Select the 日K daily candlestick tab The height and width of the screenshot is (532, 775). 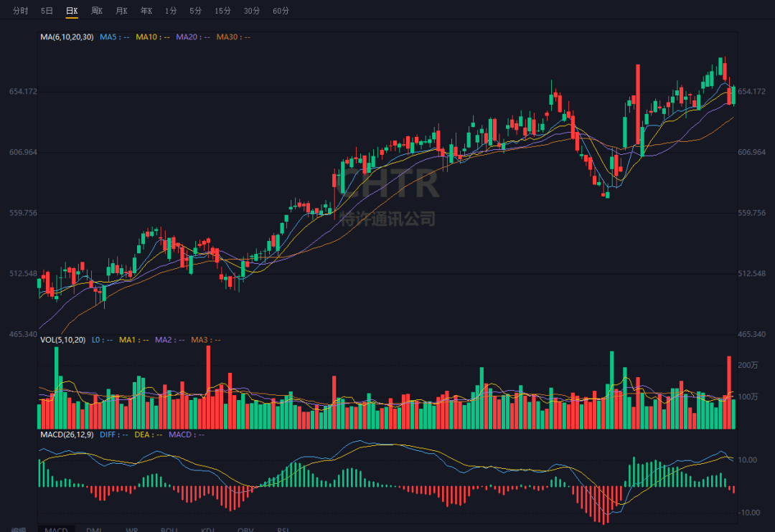click(x=72, y=11)
